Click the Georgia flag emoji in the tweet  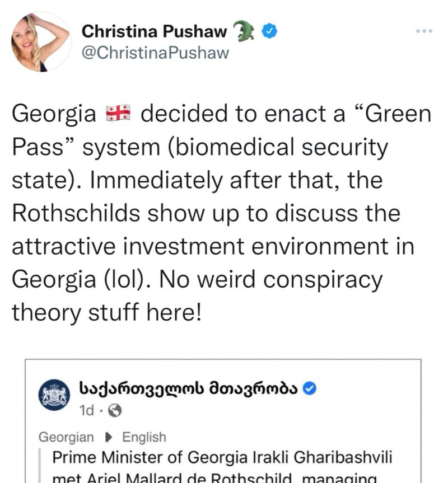coord(118,115)
